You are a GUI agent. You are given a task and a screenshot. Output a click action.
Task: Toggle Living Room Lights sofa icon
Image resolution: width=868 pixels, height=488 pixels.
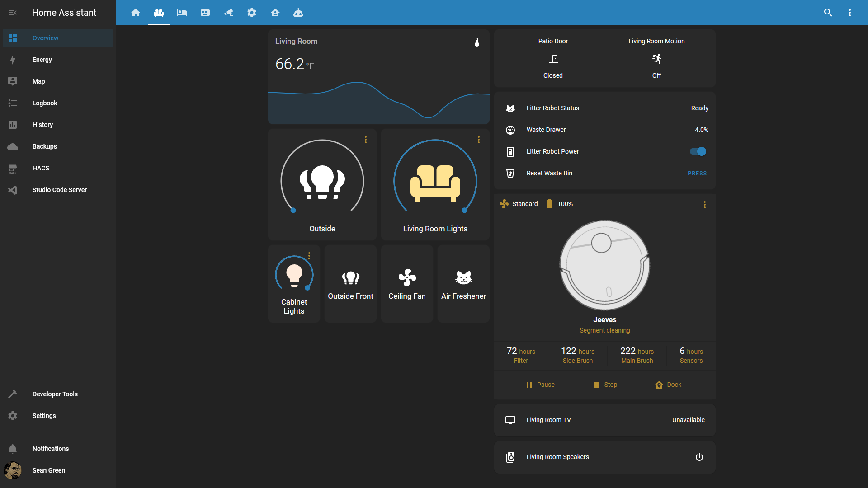[x=435, y=183]
